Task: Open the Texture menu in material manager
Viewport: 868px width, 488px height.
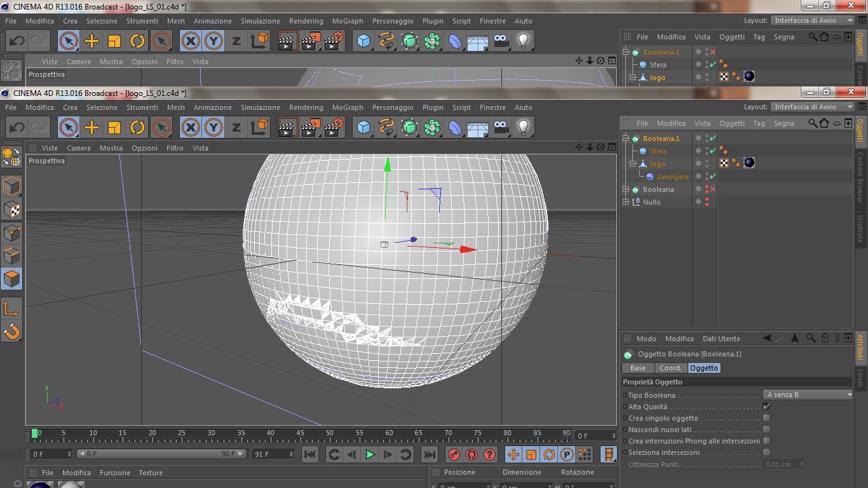Action: coord(151,473)
